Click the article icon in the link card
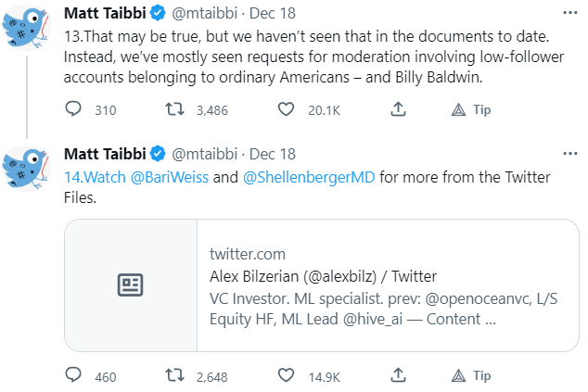The image size is (588, 392). tap(130, 285)
